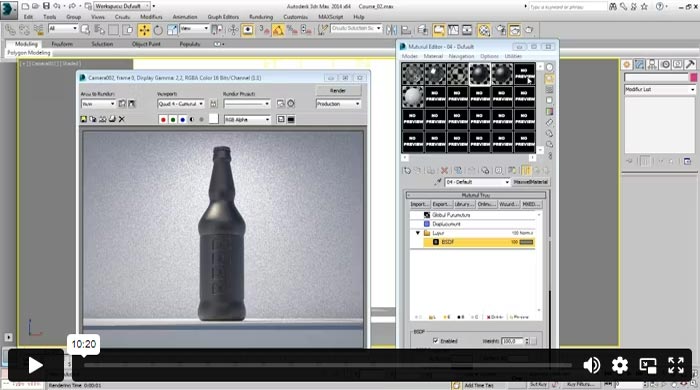This screenshot has height=390, width=700.
Task: Toggle the viewport lock icon in frame window
Action: click(x=213, y=104)
